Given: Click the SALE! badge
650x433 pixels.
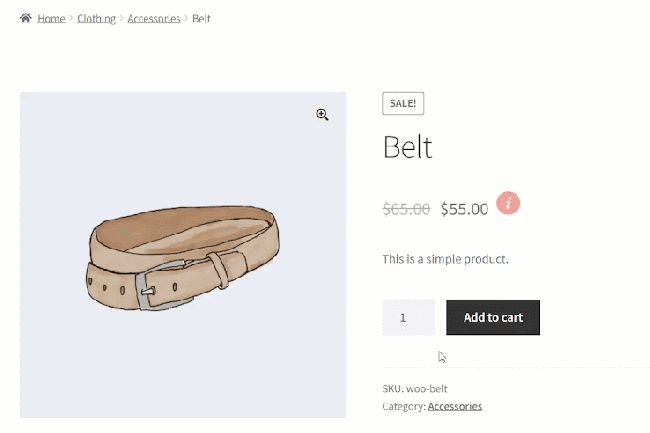Looking at the screenshot, I should (x=403, y=103).
